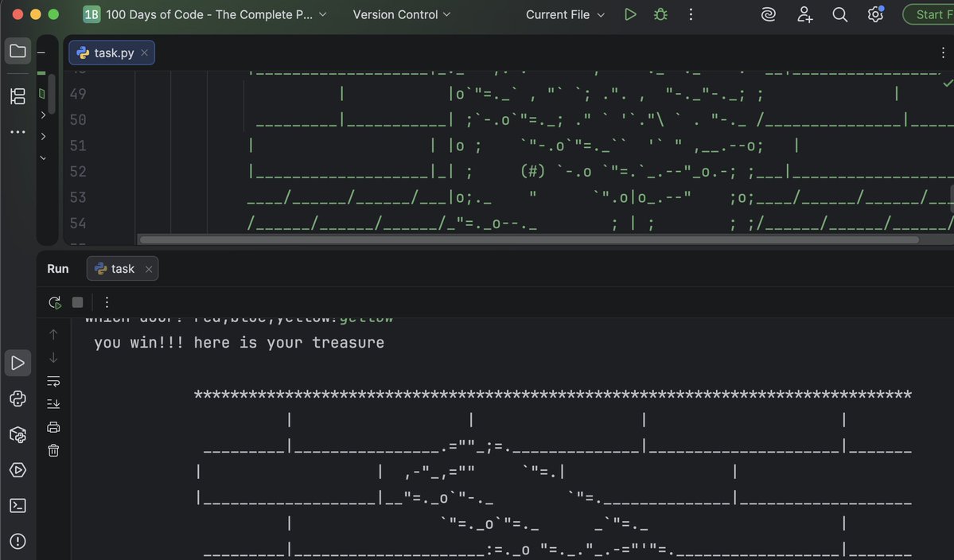Open the Problems tool window
The width and height of the screenshot is (954, 560).
[18, 541]
